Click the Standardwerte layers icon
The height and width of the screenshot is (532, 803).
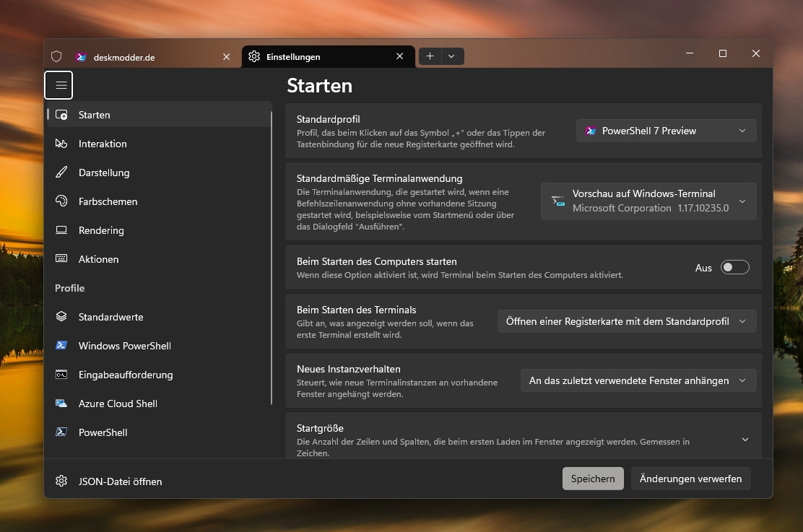(x=61, y=316)
